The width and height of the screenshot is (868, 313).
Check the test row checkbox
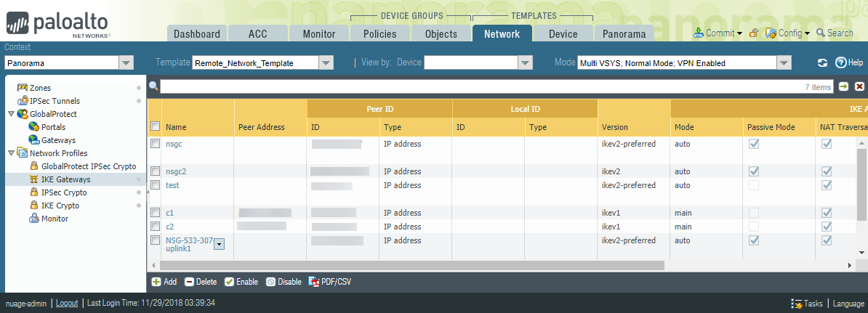(x=156, y=185)
